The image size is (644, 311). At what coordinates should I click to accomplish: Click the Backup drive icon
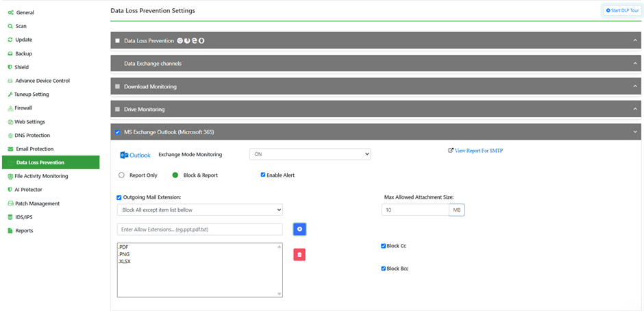(10, 53)
